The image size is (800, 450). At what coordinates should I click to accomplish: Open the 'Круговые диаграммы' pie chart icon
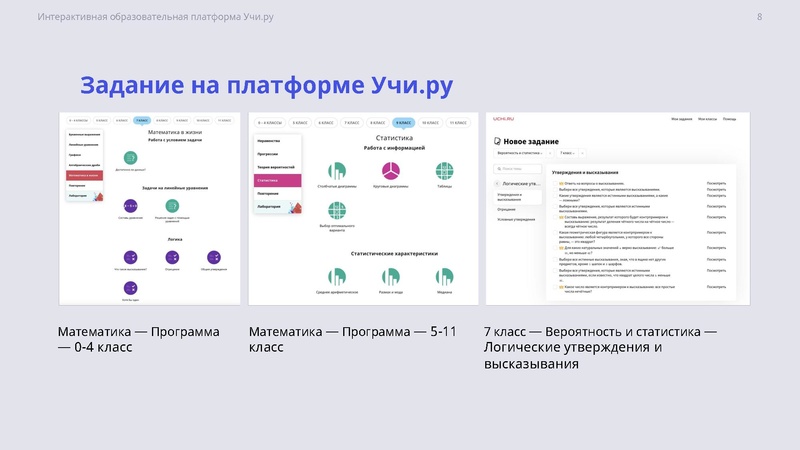(391, 171)
